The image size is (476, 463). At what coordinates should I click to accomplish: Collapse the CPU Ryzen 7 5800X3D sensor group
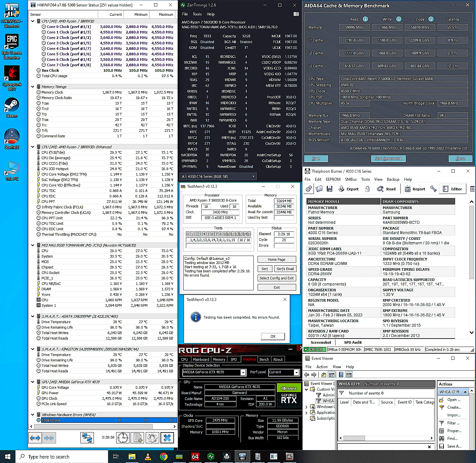coord(33,21)
